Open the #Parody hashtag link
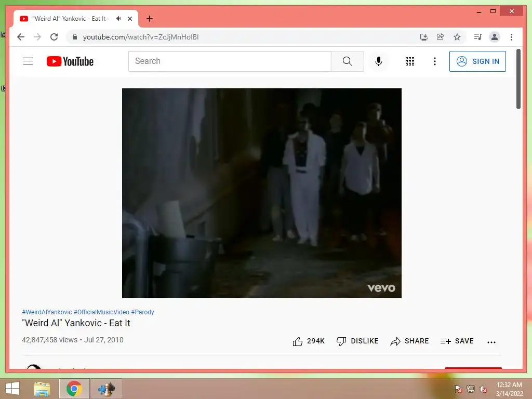The image size is (532, 399). click(142, 312)
